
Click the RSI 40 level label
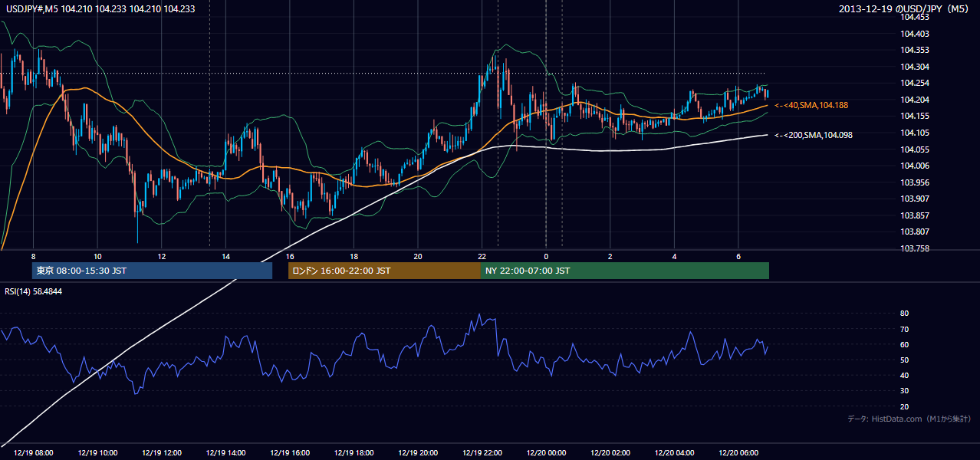pyautogui.click(x=904, y=375)
